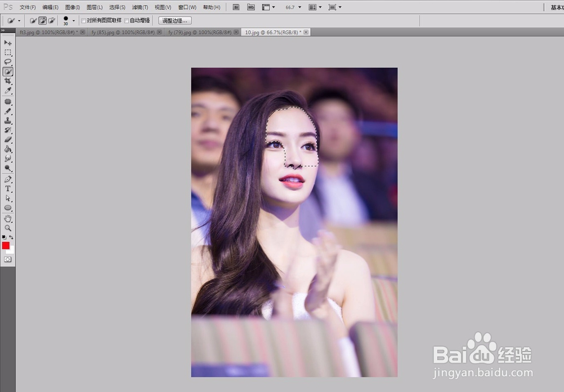The height and width of the screenshot is (392, 564).
Task: Open the 选择(S) menu
Action: (x=117, y=7)
